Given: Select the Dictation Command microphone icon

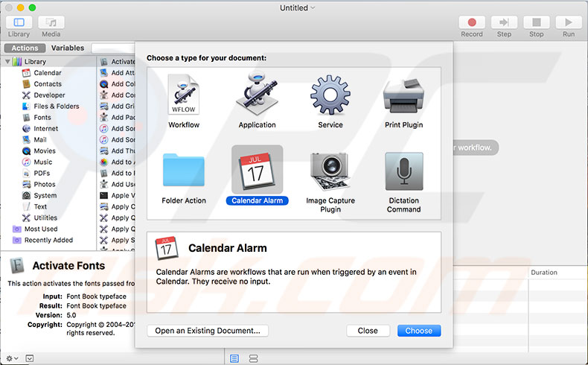Looking at the screenshot, I should 404,171.
